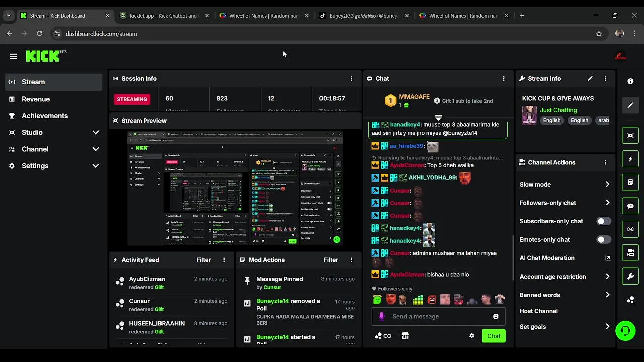
Task: Reload the page
Action: point(39,34)
